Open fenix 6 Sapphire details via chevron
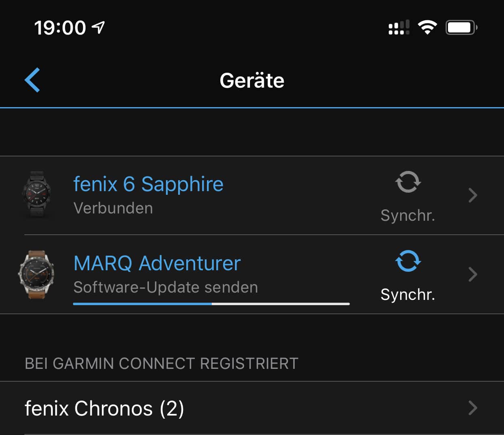The image size is (504, 435). (472, 195)
